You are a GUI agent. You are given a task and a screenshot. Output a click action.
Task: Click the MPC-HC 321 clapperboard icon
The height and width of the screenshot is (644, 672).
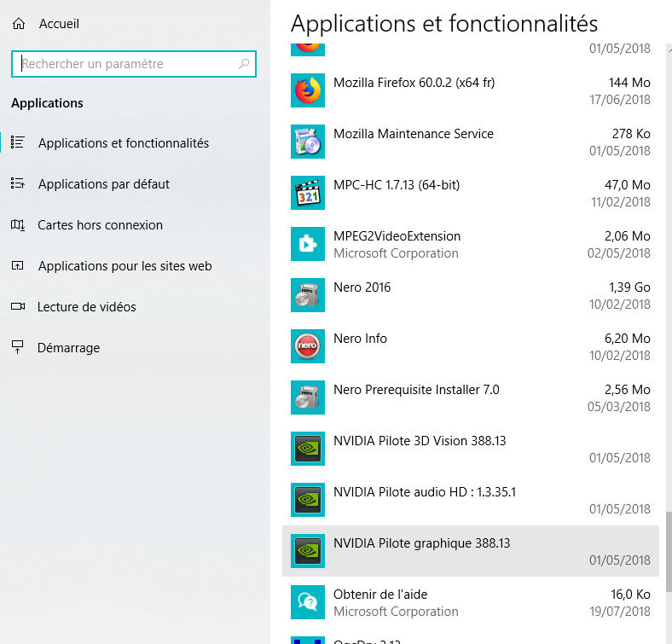[x=308, y=193]
